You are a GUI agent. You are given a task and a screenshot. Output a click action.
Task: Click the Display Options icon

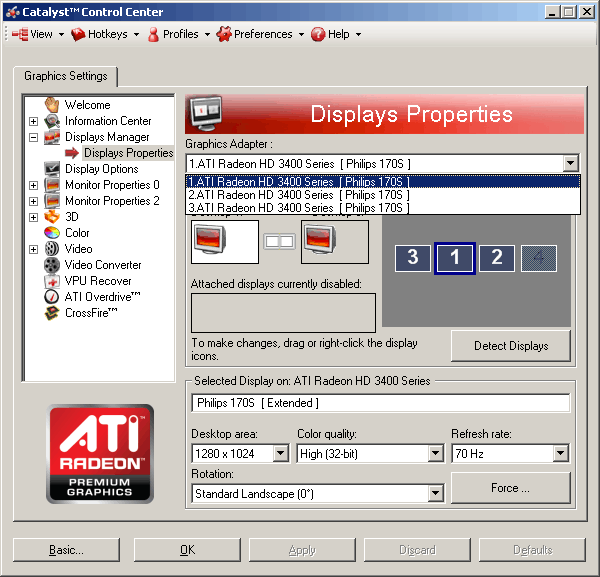[x=52, y=169]
